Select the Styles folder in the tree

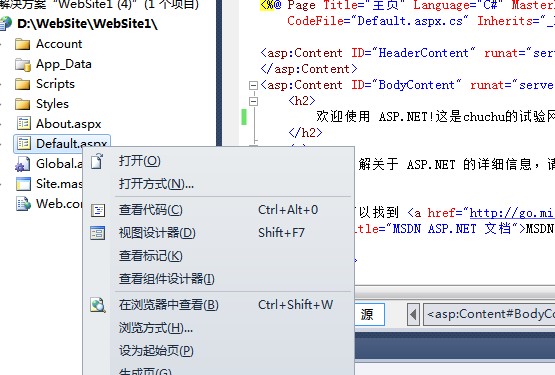tap(52, 104)
